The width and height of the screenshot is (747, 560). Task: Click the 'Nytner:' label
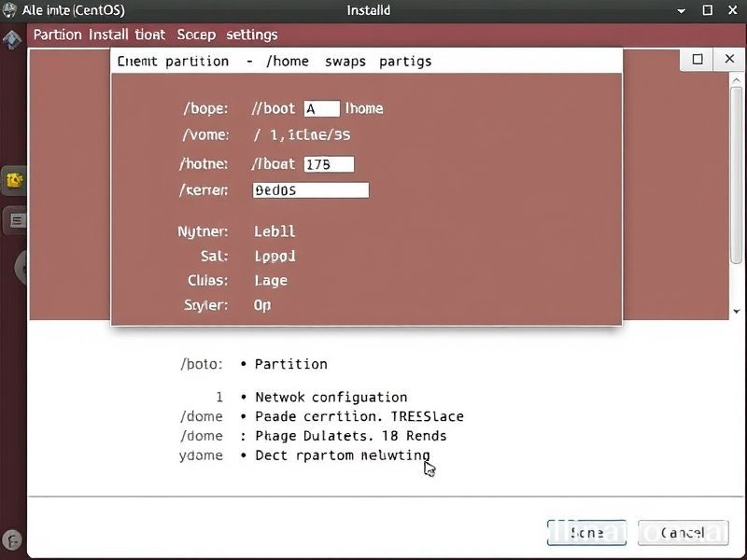203,231
